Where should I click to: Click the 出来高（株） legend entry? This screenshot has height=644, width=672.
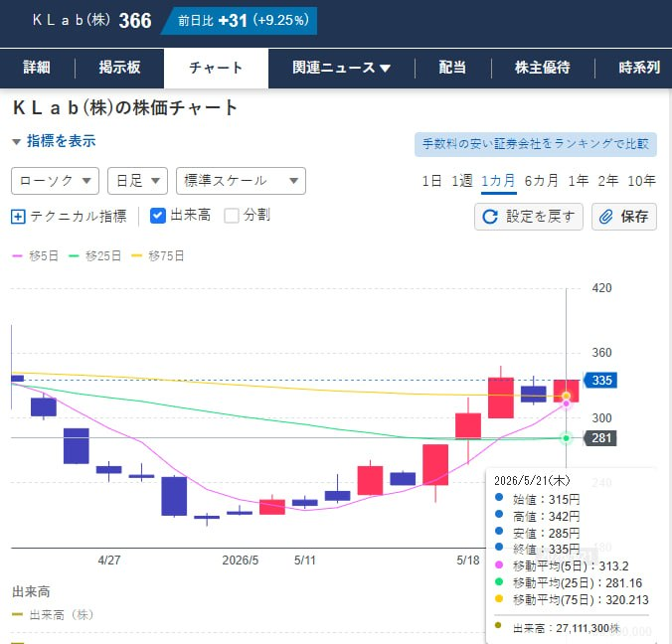[x=53, y=615]
